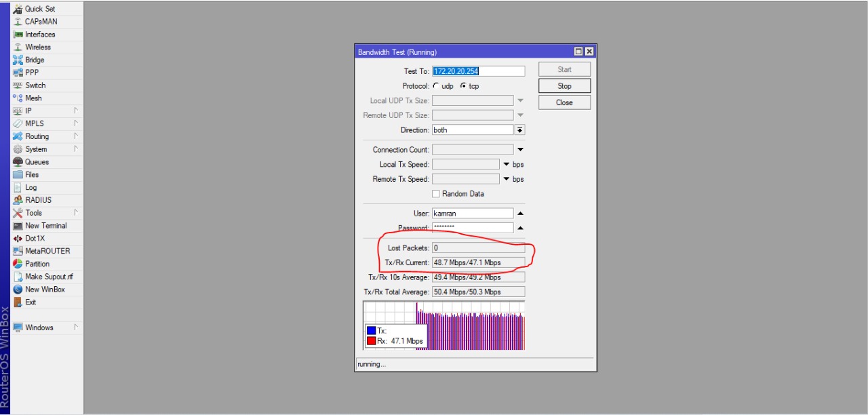This screenshot has height=415, width=868.
Task: Click the Stop button
Action: pyautogui.click(x=564, y=86)
